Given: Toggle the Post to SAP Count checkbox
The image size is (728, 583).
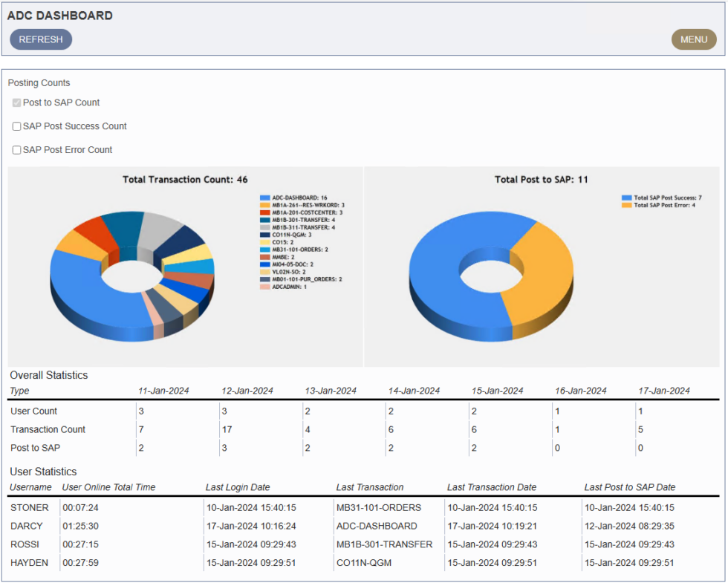Looking at the screenshot, I should [16, 102].
